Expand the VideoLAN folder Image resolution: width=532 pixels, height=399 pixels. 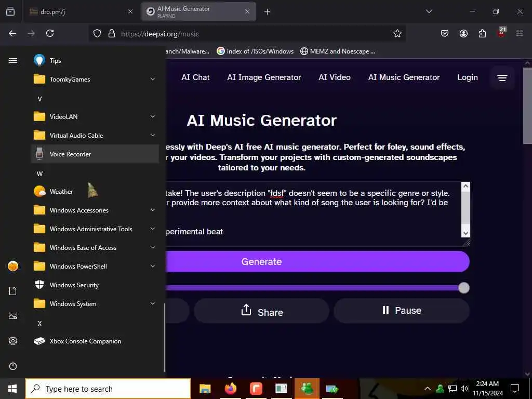pos(95,116)
